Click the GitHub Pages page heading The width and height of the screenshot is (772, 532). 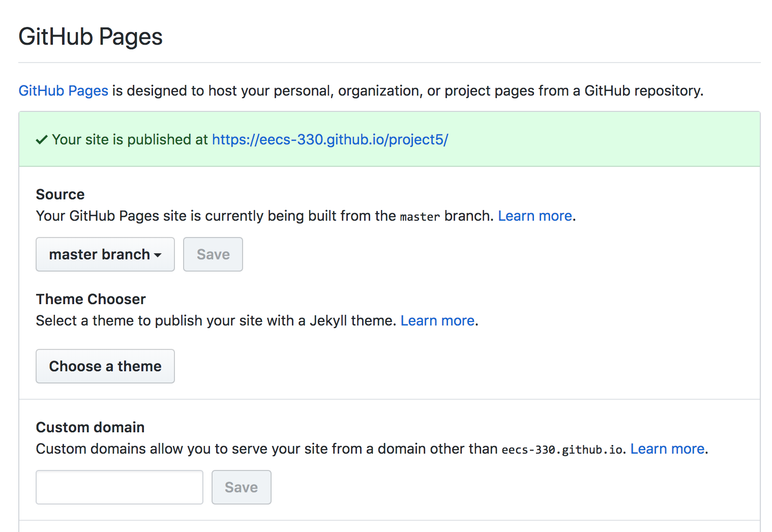click(91, 37)
